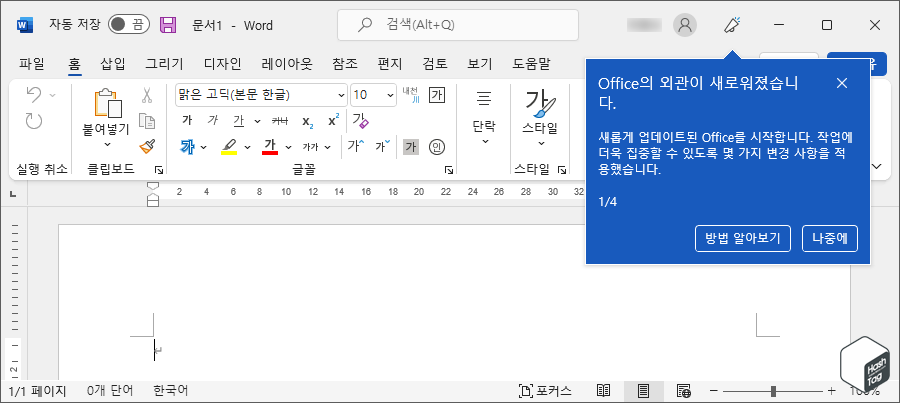Toggle the 자동 저장 AutoSave switch
This screenshot has width=900, height=403.
[129, 24]
